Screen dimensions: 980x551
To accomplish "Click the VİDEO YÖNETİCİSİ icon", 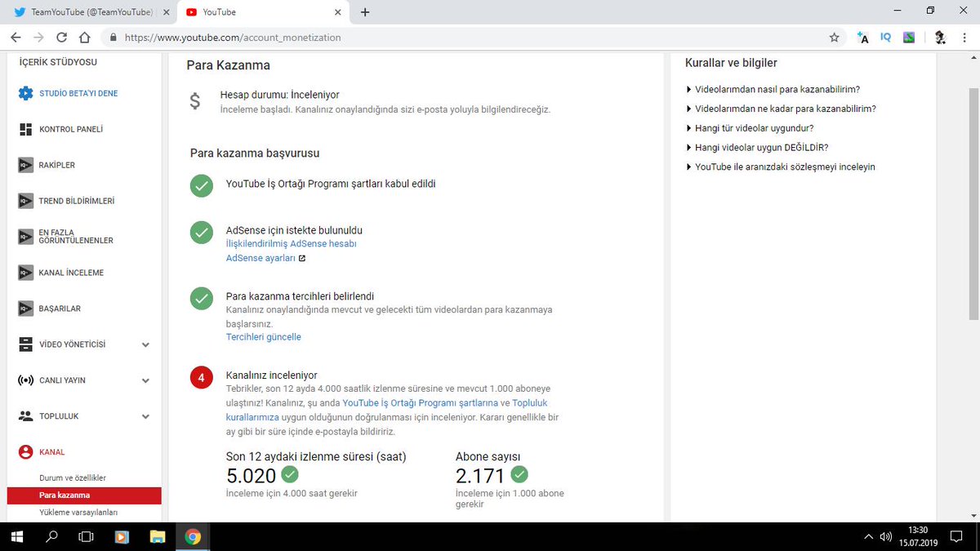I will pyautogui.click(x=25, y=344).
